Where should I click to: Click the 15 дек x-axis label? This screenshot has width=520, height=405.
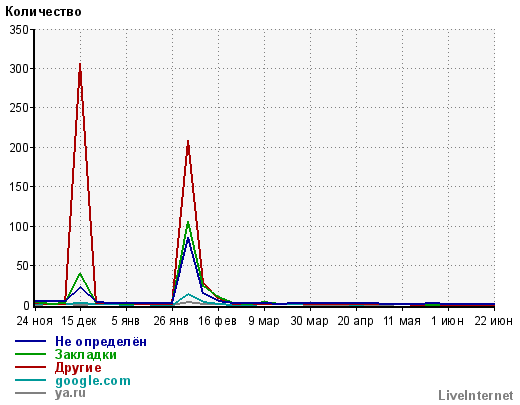coord(79,321)
